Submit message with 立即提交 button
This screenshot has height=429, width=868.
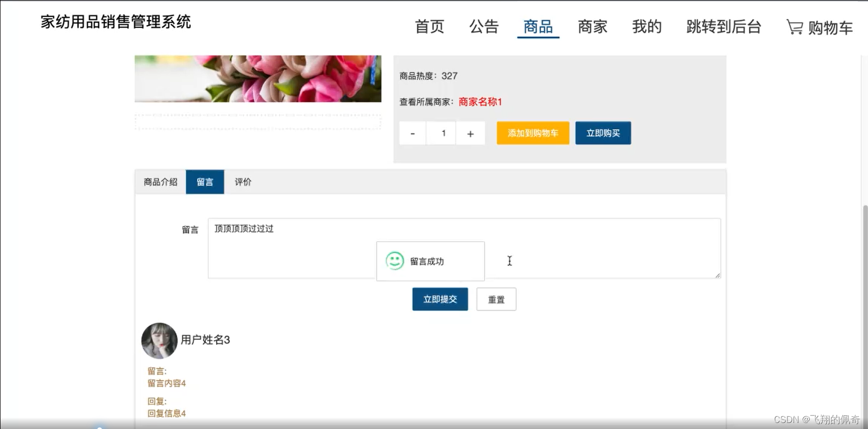[x=440, y=299]
